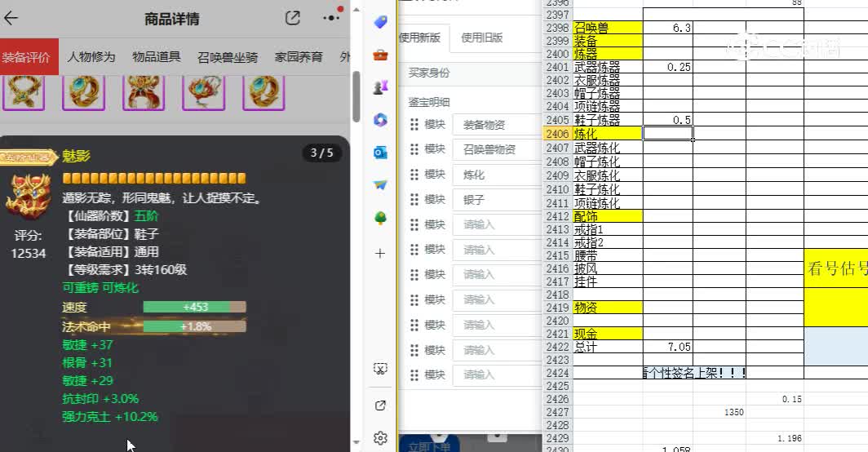Click the vertical scrollbar thumb
Screen dimensions: 868x452
(x=356, y=97)
